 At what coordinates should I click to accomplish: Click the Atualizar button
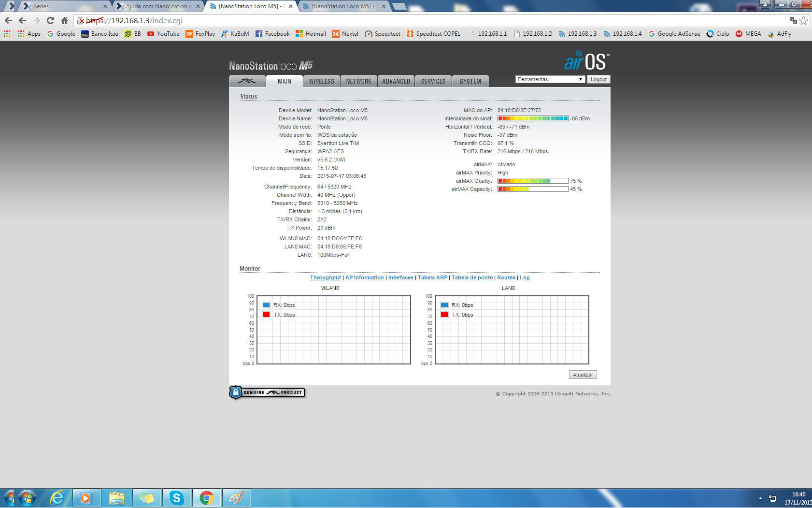tap(583, 375)
